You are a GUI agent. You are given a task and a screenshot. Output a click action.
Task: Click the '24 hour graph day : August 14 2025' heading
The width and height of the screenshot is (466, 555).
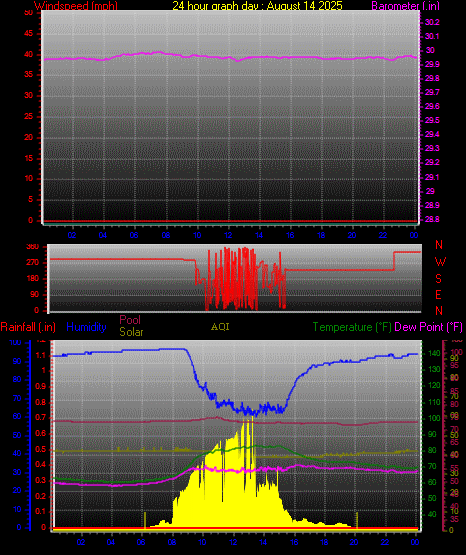(257, 5)
